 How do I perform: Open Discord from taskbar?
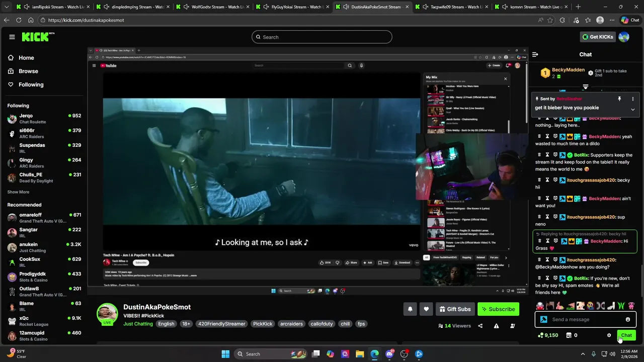point(389,354)
